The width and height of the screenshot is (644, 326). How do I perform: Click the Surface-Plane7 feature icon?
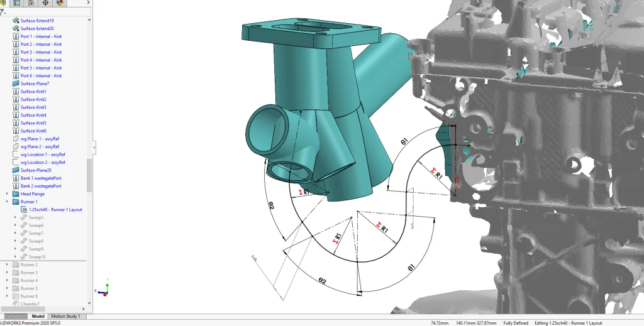coord(16,84)
